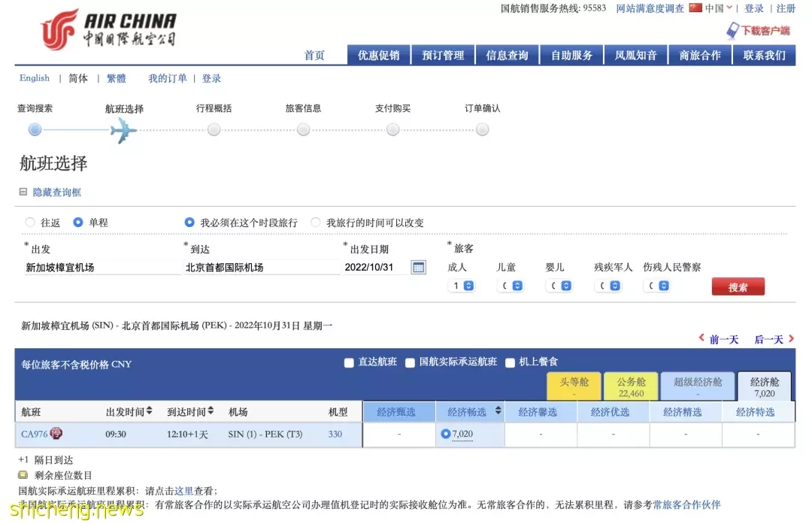Sort by arrival time arrows
Viewport: 812px width, 524px height.
click(x=211, y=410)
